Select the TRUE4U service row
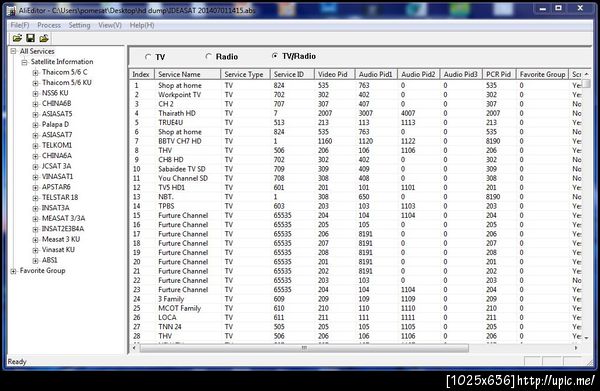 pos(356,122)
